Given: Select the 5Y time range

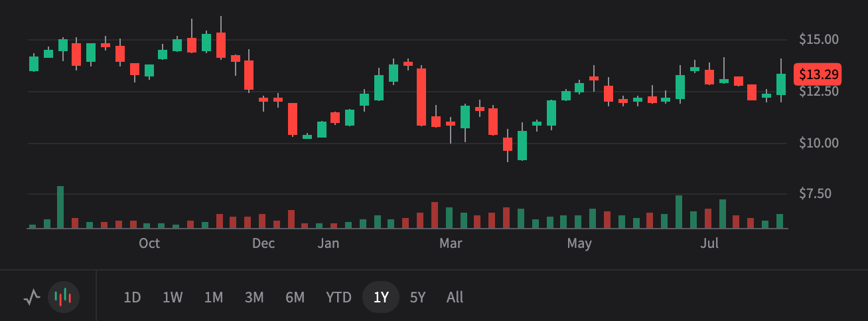Looking at the screenshot, I should click(x=417, y=297).
